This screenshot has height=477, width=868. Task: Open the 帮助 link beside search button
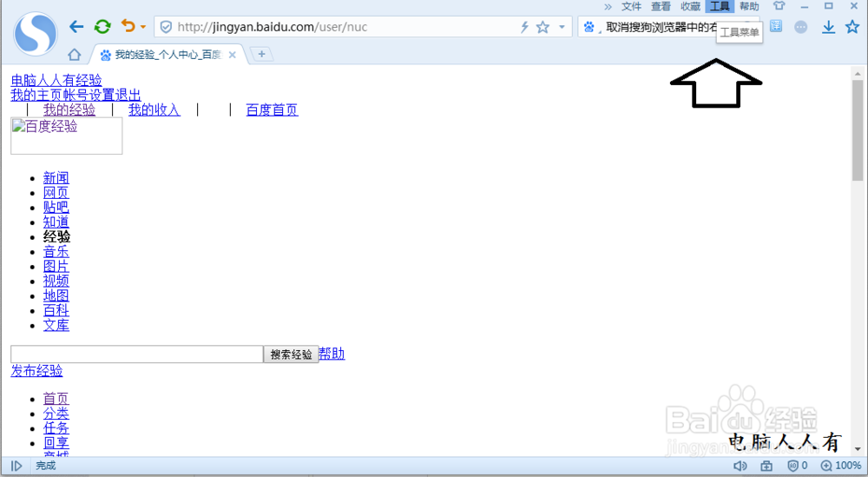[332, 354]
